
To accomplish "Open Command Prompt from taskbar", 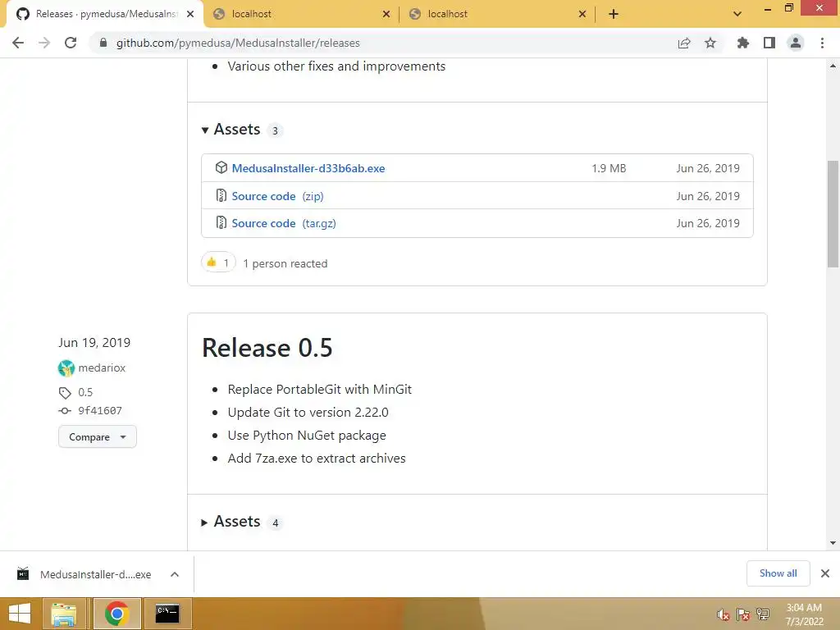I will (x=167, y=614).
